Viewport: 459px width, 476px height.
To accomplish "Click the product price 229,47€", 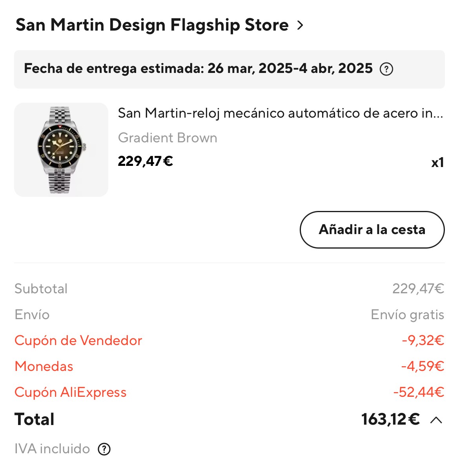I will click(145, 161).
